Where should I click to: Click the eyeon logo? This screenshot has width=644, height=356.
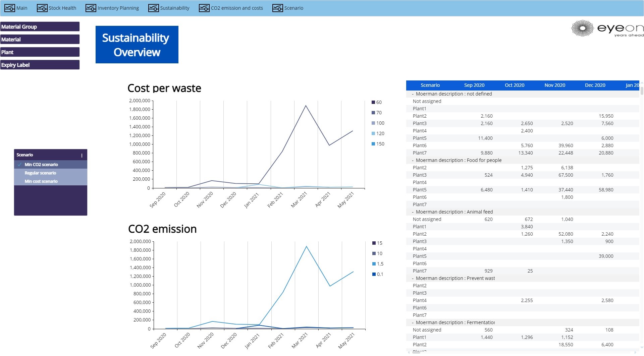[x=606, y=28]
